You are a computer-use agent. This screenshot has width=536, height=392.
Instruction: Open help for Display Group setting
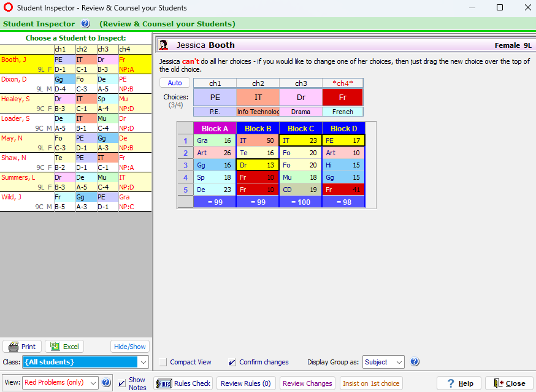point(415,361)
